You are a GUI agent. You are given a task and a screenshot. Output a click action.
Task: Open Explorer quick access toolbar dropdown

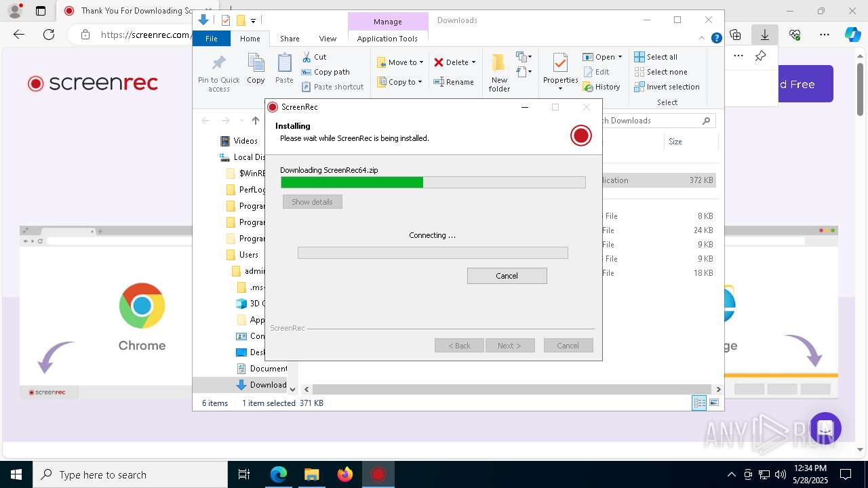click(253, 21)
